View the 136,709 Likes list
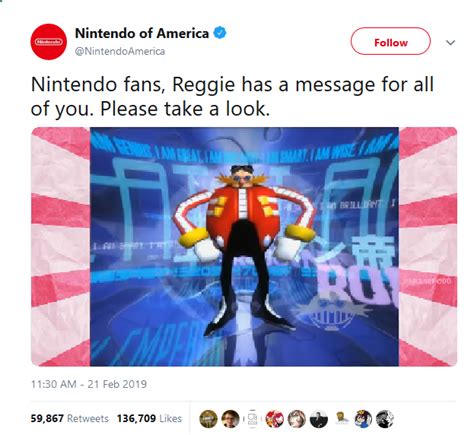The height and width of the screenshot is (435, 474). click(149, 418)
